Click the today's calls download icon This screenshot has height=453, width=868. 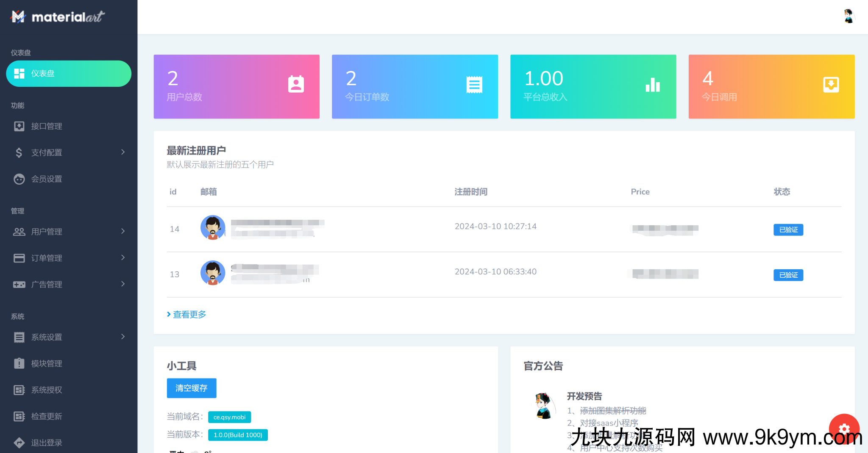tap(831, 85)
